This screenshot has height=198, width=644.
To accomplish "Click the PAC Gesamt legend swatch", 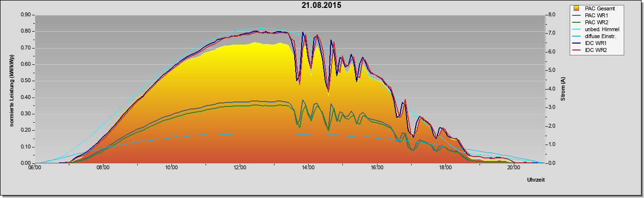I will pos(577,8).
